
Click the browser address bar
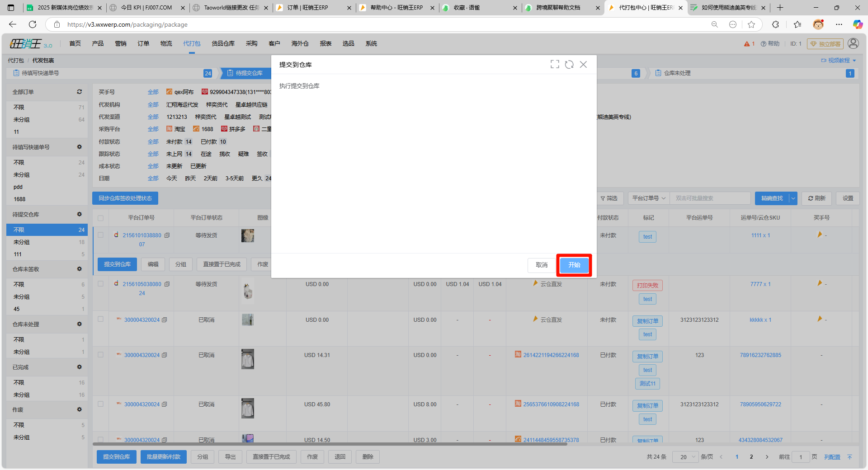pyautogui.click(x=384, y=24)
